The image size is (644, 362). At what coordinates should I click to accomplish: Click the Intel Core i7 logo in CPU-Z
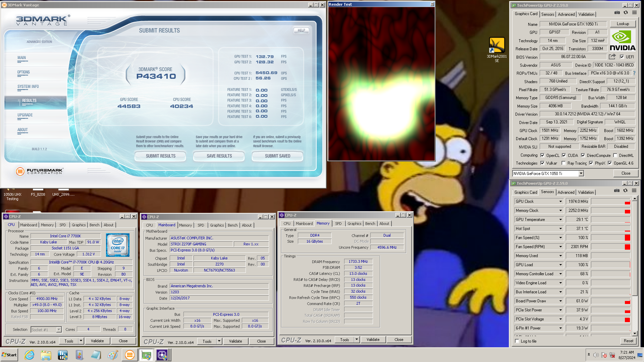click(118, 245)
